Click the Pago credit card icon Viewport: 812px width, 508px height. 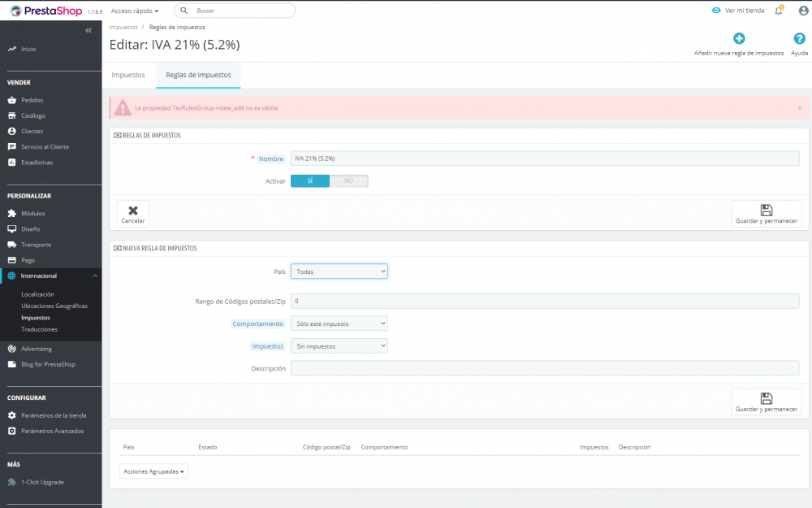[x=12, y=260]
